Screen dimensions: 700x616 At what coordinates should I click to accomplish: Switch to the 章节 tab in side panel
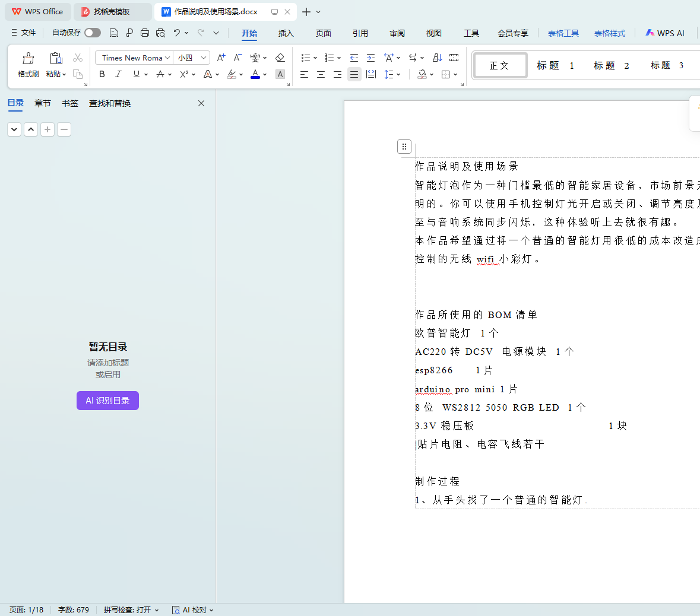point(42,103)
